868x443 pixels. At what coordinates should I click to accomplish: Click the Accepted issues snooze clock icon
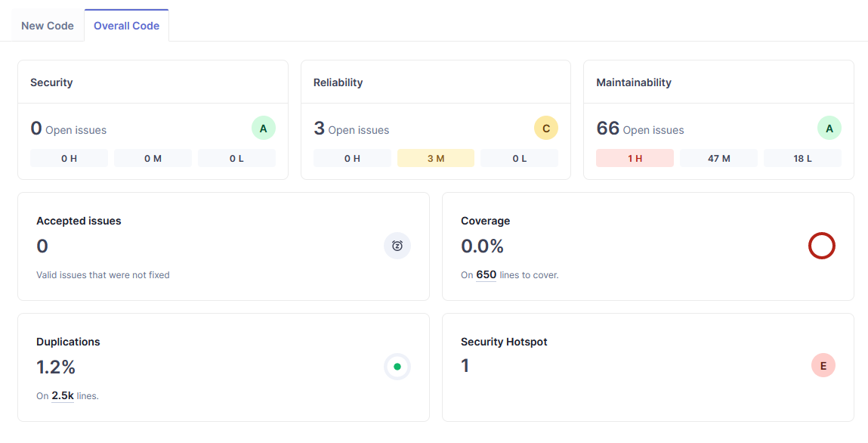click(397, 246)
